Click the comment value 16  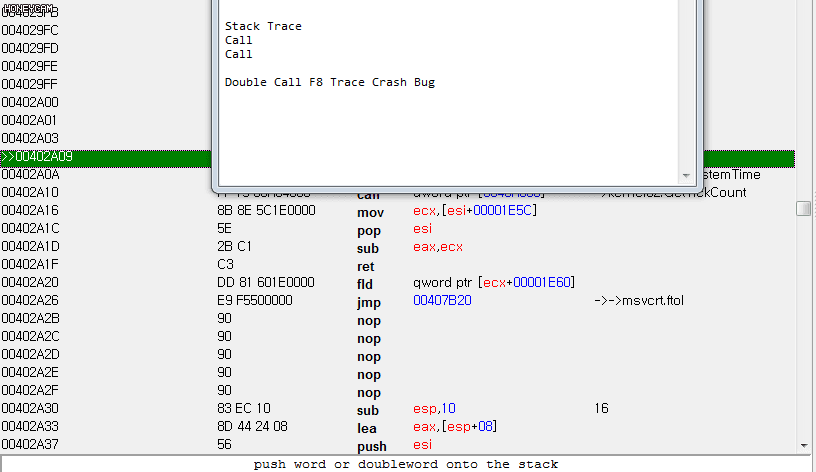point(601,409)
